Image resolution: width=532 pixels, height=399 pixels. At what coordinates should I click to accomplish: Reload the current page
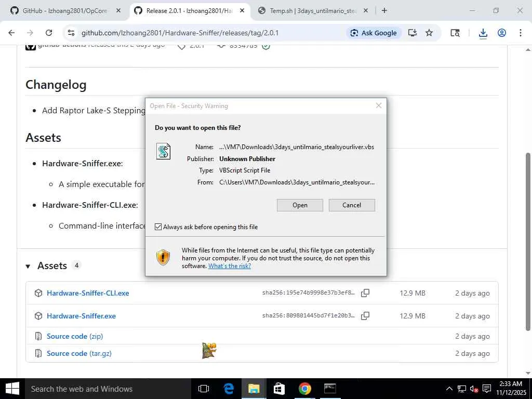(x=49, y=33)
